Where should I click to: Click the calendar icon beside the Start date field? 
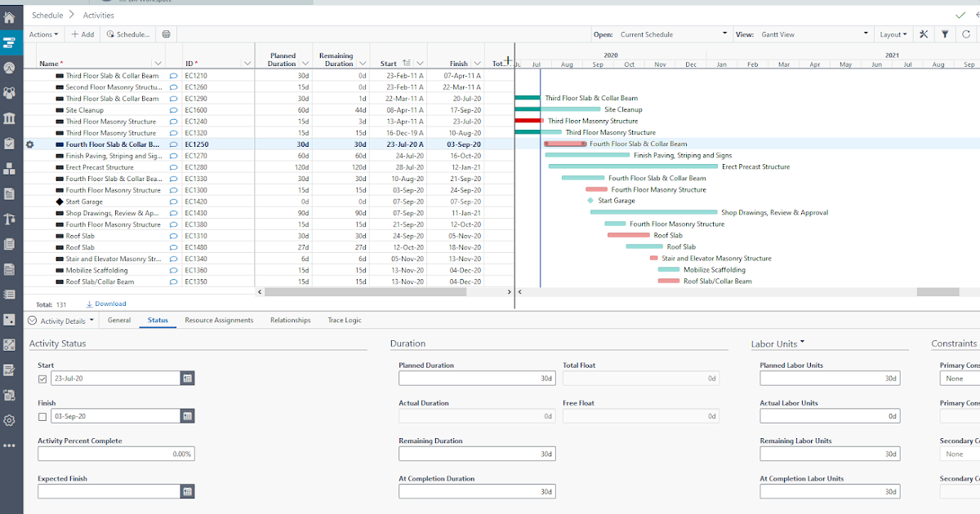click(187, 378)
